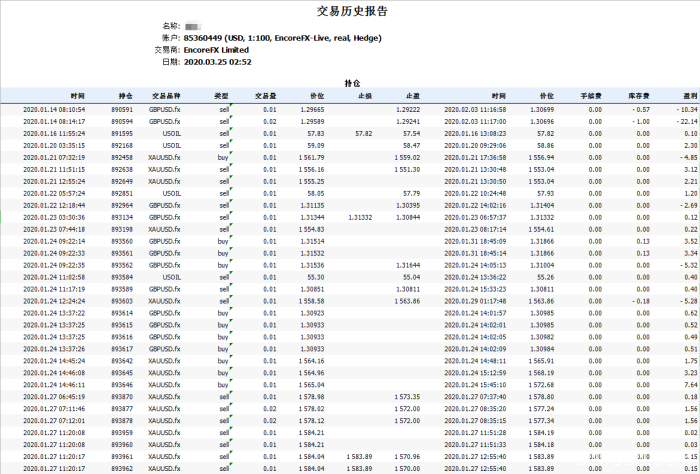Click open time 2020.01.16 11:55:24
The width and height of the screenshot is (700, 474).
pyautogui.click(x=54, y=133)
